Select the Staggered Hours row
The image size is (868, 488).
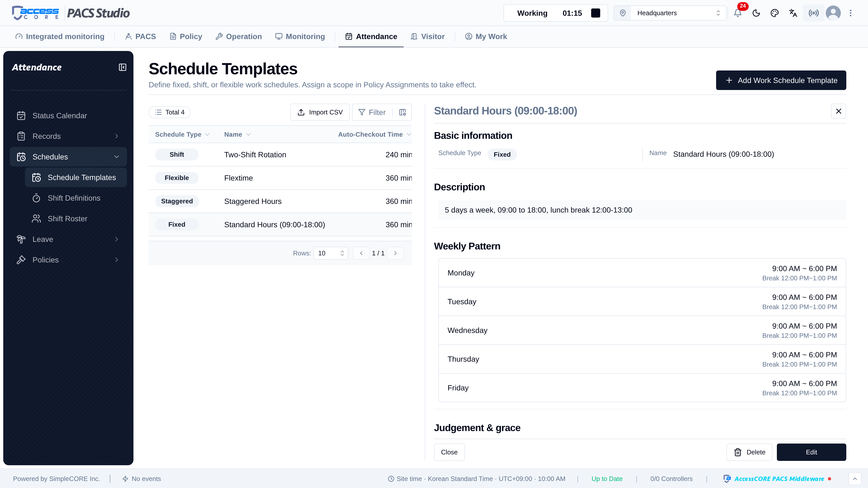(x=280, y=201)
